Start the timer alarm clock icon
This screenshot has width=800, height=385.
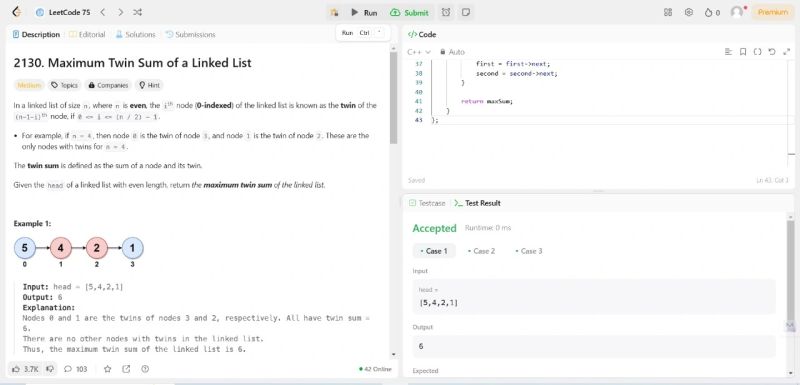(446, 12)
